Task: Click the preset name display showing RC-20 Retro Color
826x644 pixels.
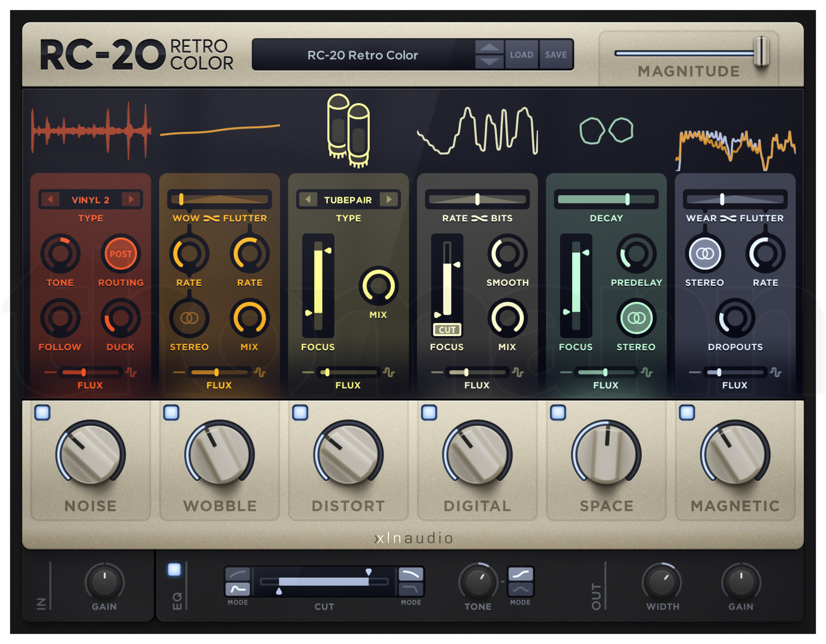Action: pyautogui.click(x=363, y=55)
